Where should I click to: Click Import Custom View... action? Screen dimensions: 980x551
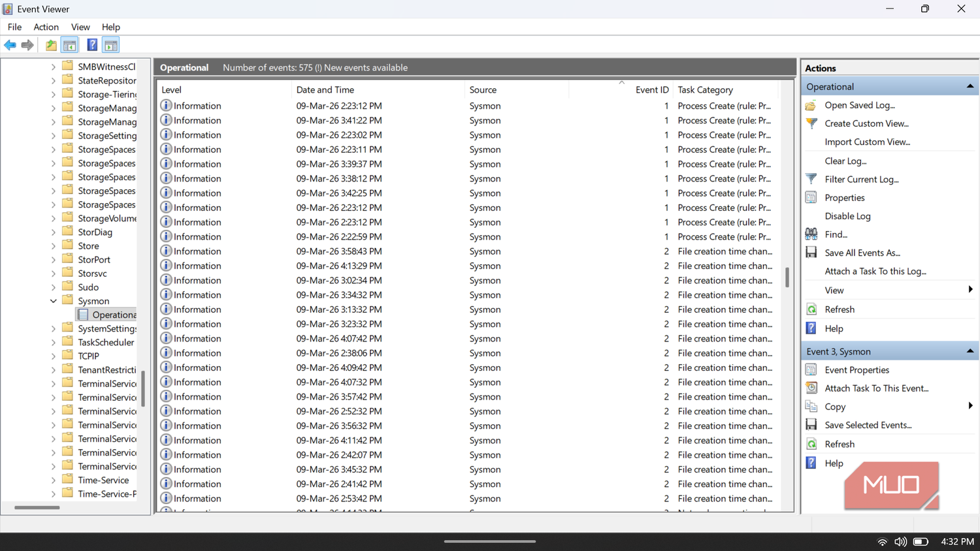867,142
